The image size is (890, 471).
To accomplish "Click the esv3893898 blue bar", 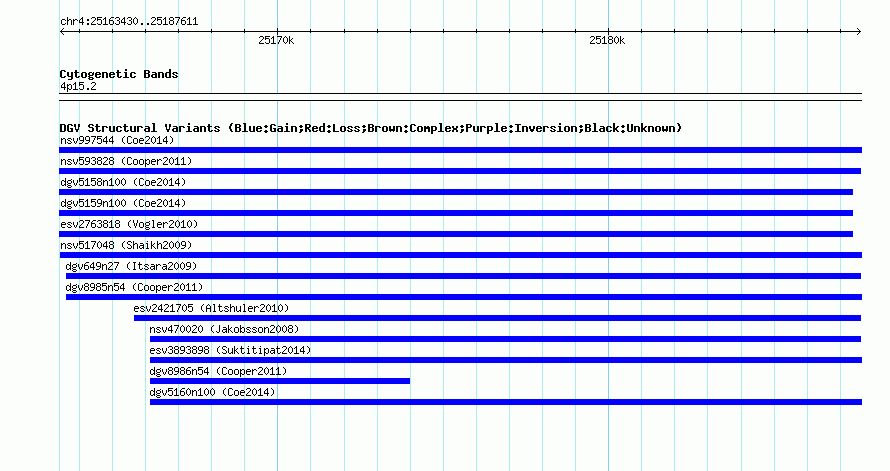I will pos(506,360).
